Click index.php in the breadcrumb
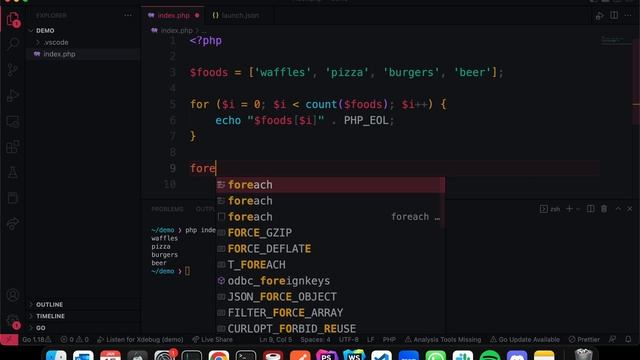 point(176,31)
